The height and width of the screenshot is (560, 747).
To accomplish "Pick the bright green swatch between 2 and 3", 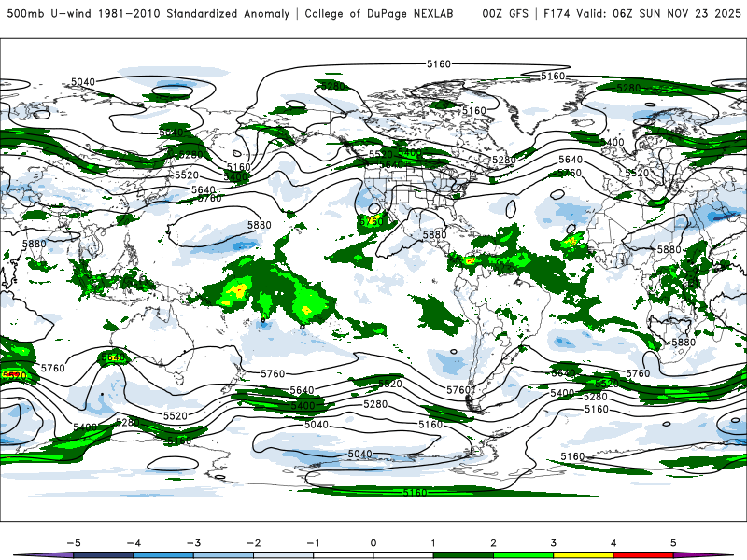I will coord(523,555).
